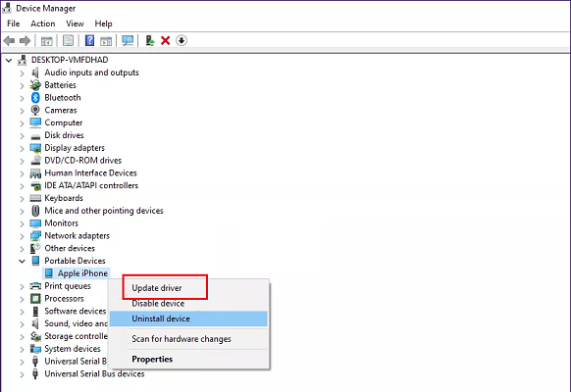Image resolution: width=571 pixels, height=392 pixels.
Task: Open the Properties toolbar icon
Action: (x=68, y=40)
